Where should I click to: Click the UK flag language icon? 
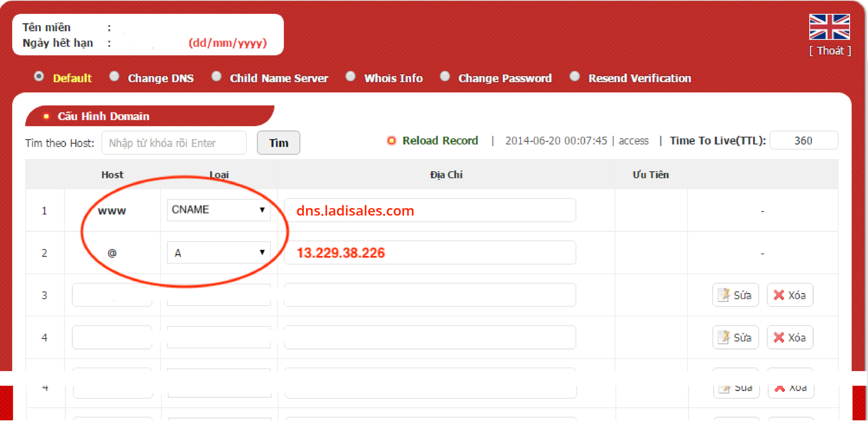pyautogui.click(x=829, y=27)
